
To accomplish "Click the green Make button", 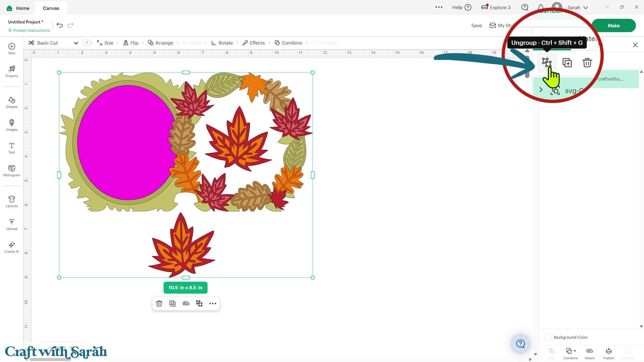I will pos(613,25).
